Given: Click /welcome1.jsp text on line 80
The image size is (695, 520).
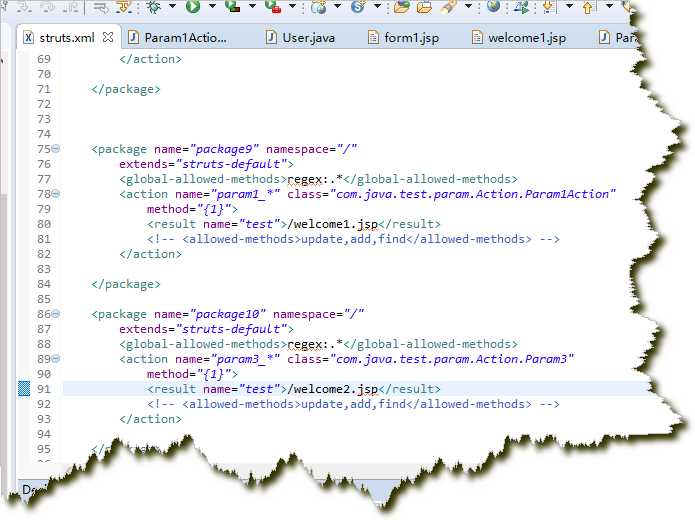Looking at the screenshot, I should 333,224.
